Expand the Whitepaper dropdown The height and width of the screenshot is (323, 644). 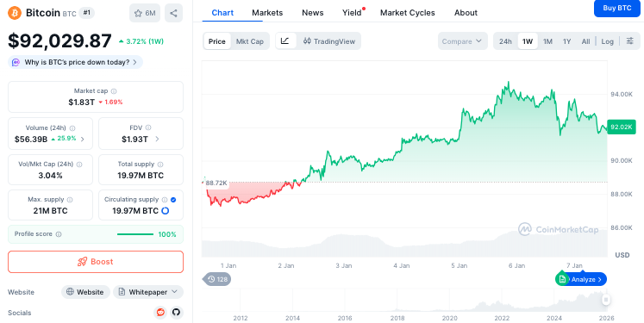[x=148, y=292]
